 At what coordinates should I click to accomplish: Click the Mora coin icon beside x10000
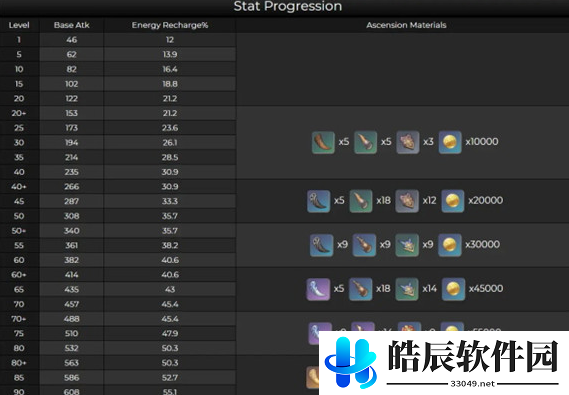[450, 142]
